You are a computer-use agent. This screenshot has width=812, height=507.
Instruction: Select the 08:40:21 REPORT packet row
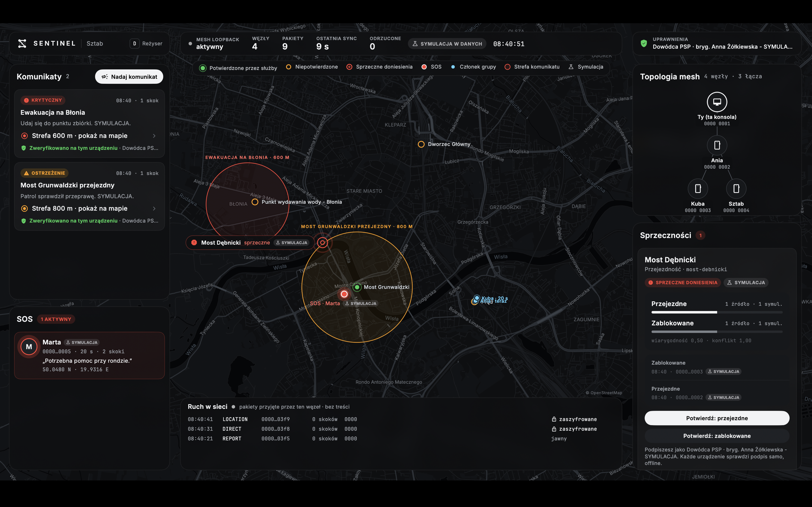[x=401, y=439]
